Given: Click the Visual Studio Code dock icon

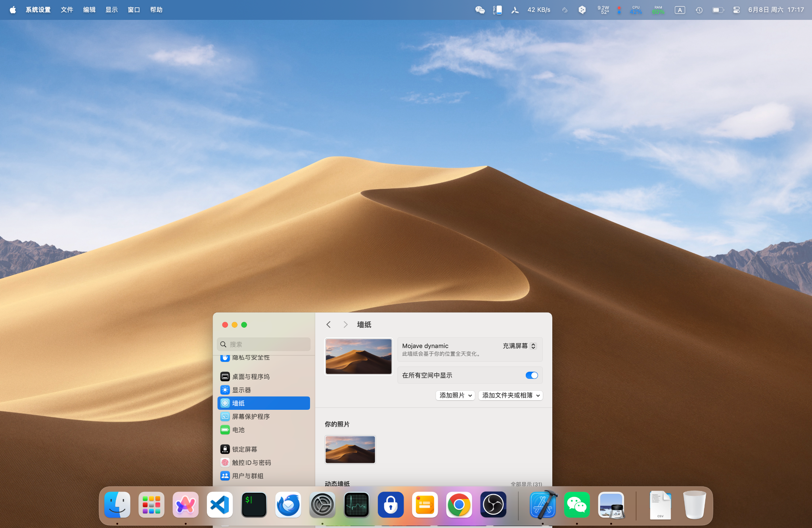Looking at the screenshot, I should click(x=220, y=505).
